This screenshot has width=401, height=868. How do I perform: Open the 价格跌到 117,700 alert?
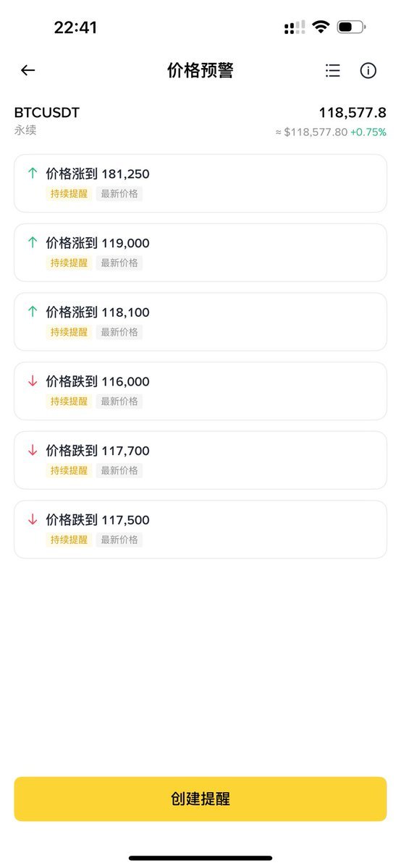point(200,460)
